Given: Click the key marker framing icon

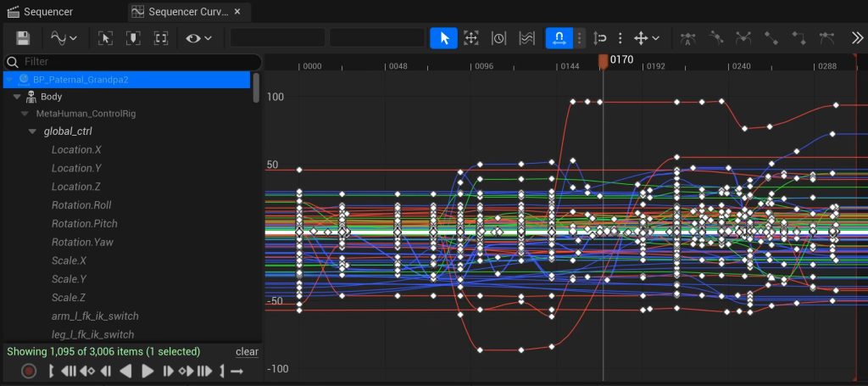Looking at the screenshot, I should coord(133,38).
